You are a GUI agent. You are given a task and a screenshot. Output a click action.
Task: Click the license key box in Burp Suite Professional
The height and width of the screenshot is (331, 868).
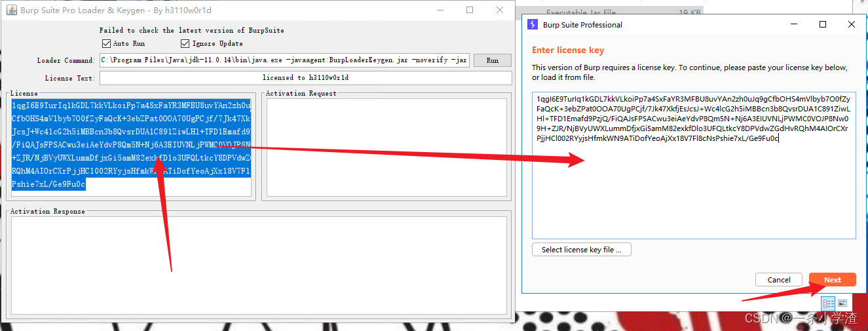point(694,165)
